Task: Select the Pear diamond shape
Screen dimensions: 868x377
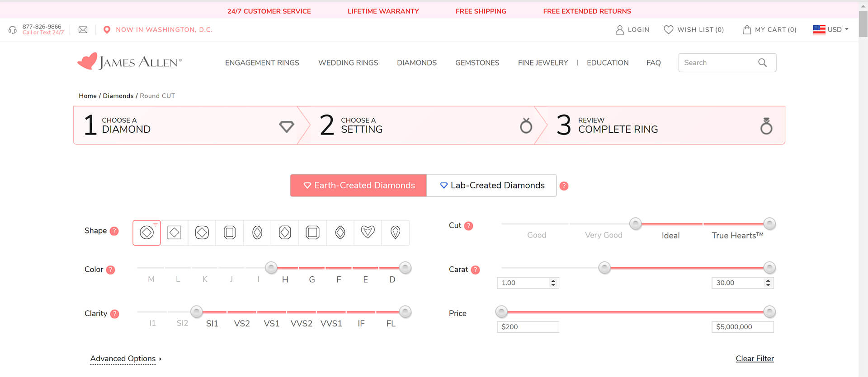Action: point(396,233)
